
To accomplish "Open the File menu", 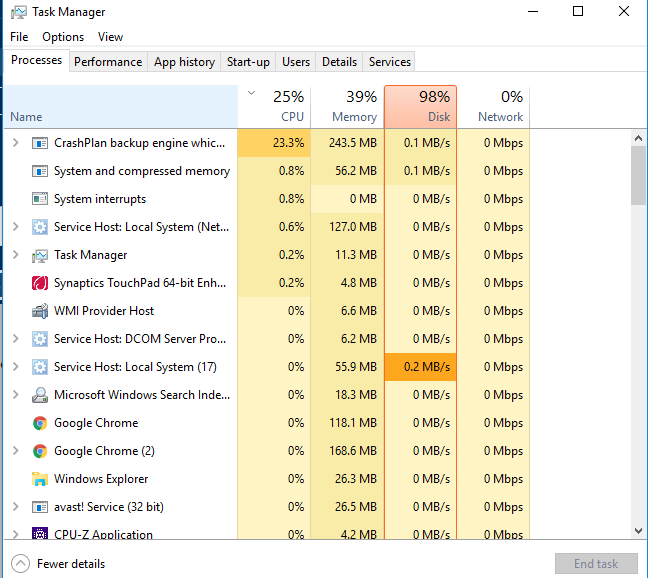I will pyautogui.click(x=19, y=37).
